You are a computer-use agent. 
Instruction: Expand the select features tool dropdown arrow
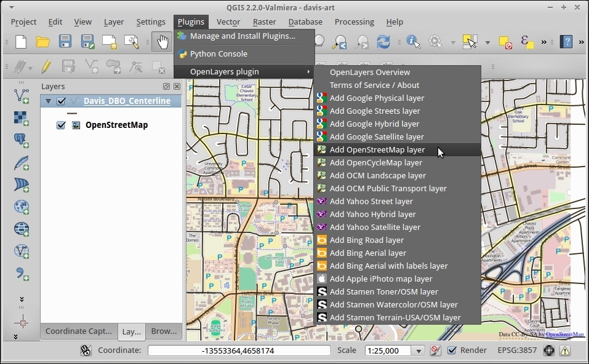(x=487, y=42)
